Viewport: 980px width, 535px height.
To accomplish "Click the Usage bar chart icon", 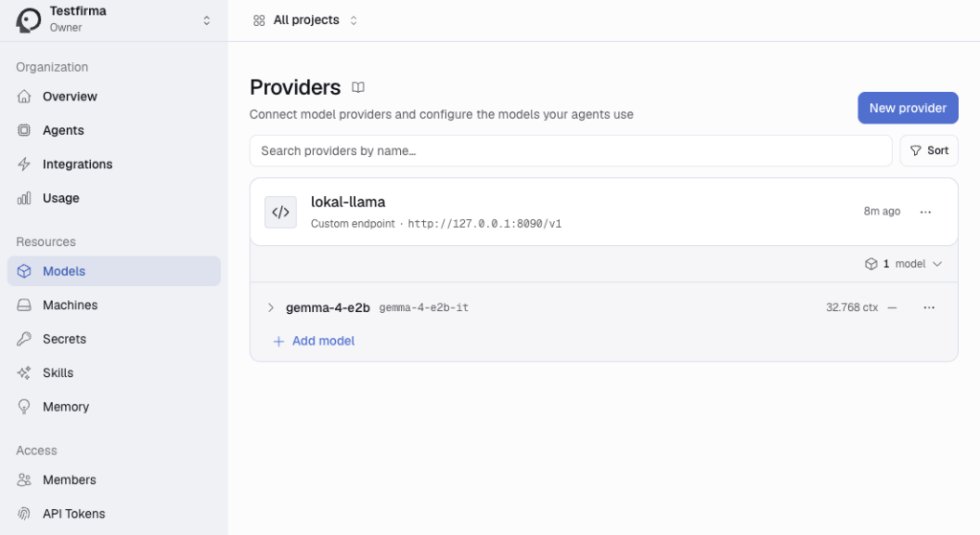I will (x=24, y=198).
